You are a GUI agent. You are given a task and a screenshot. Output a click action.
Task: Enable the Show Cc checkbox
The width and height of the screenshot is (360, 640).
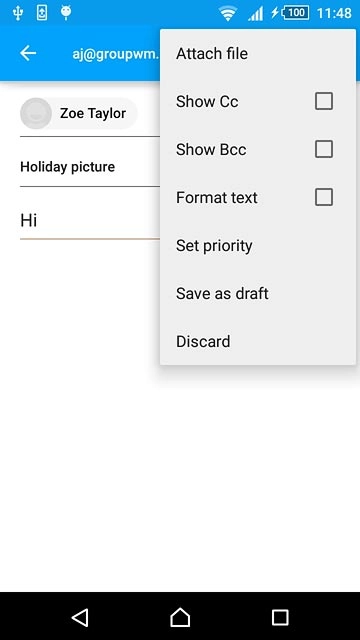[x=324, y=101]
